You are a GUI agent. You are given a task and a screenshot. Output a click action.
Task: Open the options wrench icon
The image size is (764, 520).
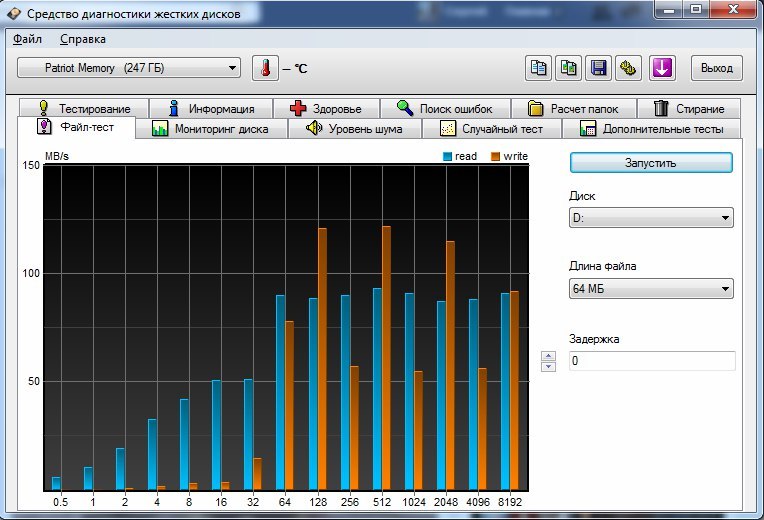628,68
